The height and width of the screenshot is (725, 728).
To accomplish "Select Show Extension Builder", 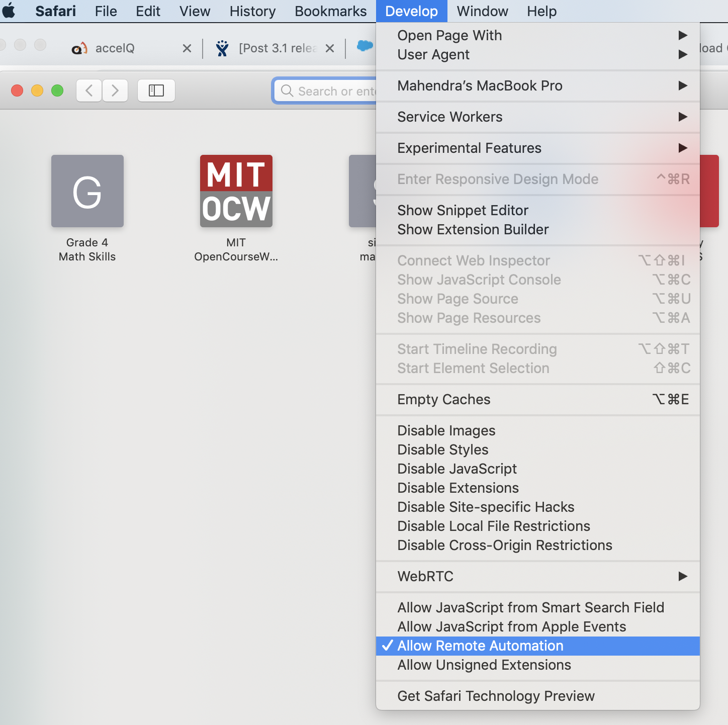I will pyautogui.click(x=538, y=229).
